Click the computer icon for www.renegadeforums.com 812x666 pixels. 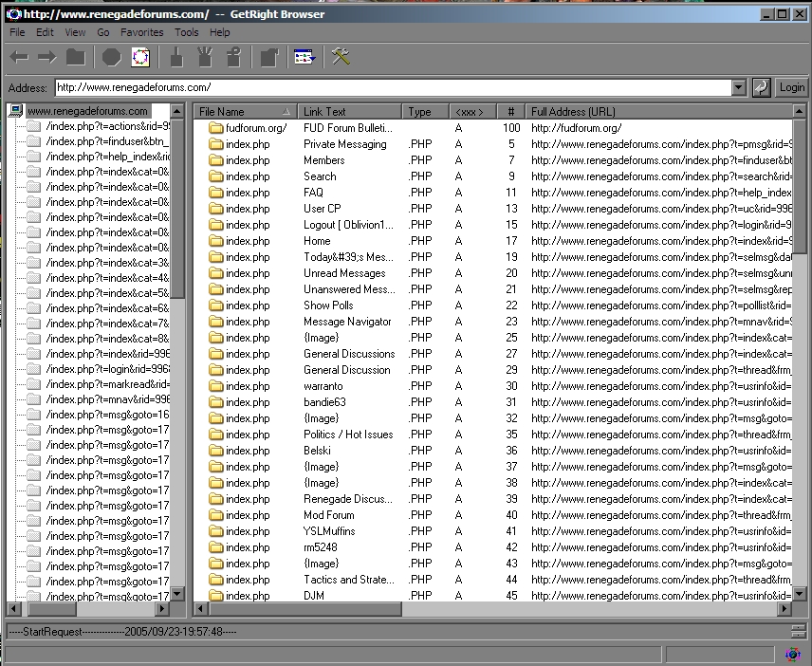coord(15,111)
